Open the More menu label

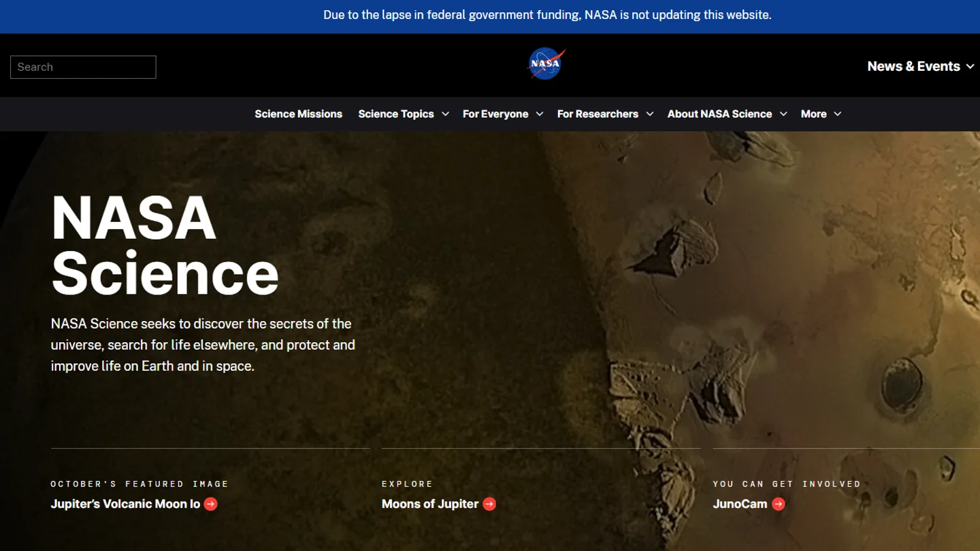pyautogui.click(x=813, y=114)
